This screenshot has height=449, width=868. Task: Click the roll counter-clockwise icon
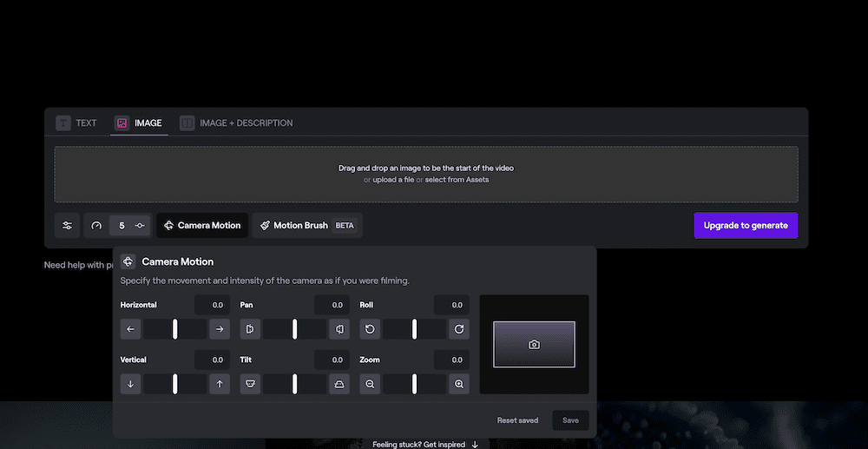[370, 329]
